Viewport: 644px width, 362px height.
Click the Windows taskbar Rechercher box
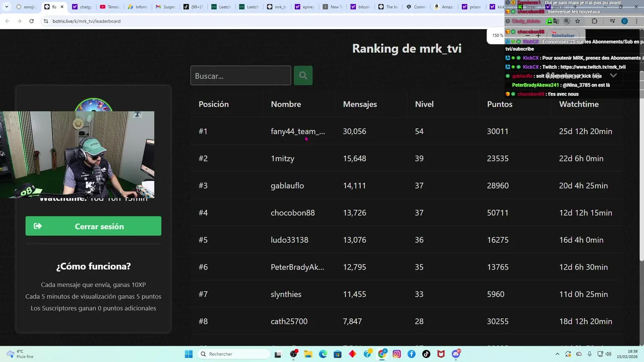(x=234, y=354)
